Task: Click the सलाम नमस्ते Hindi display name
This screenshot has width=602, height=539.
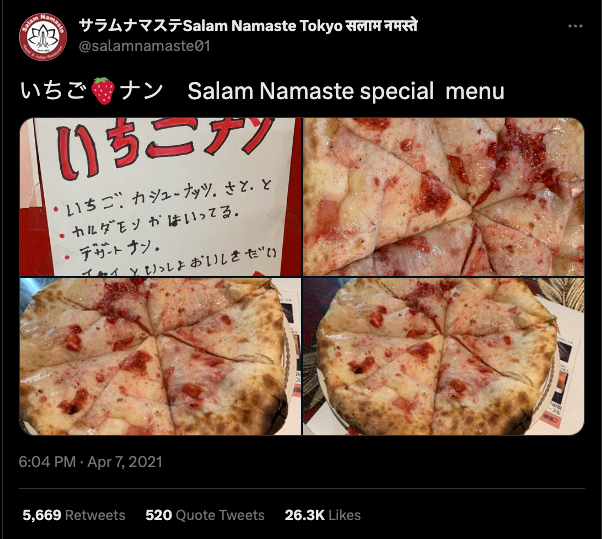Action: 381,26
